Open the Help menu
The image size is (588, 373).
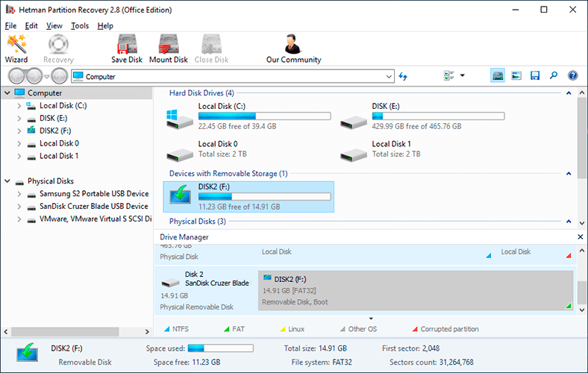coord(105,26)
